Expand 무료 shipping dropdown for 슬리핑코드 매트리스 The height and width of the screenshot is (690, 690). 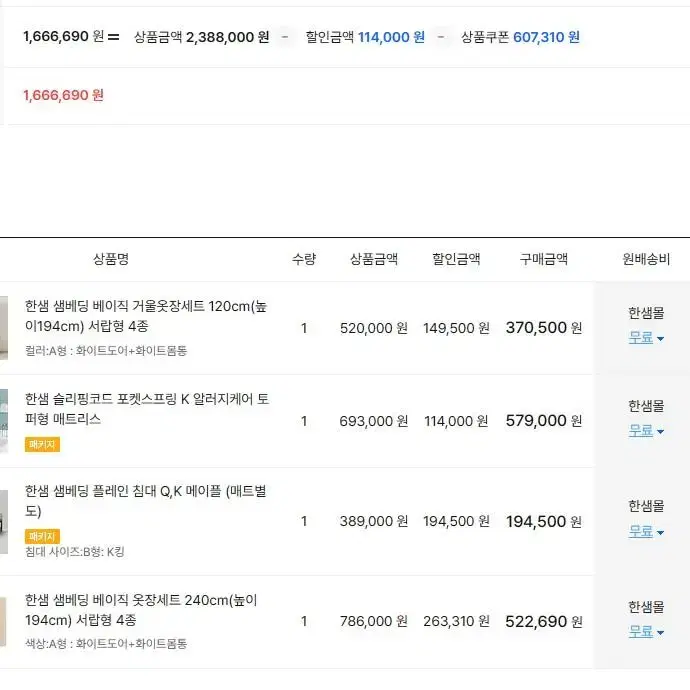646,431
